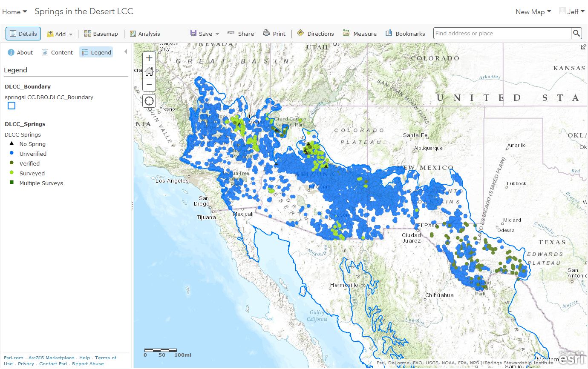The width and height of the screenshot is (588, 369).
Task: Open Contact Esri link
Action: tap(53, 364)
